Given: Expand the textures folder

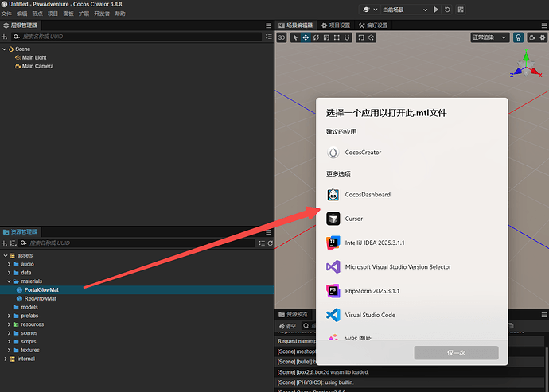Looking at the screenshot, I should [x=9, y=351].
